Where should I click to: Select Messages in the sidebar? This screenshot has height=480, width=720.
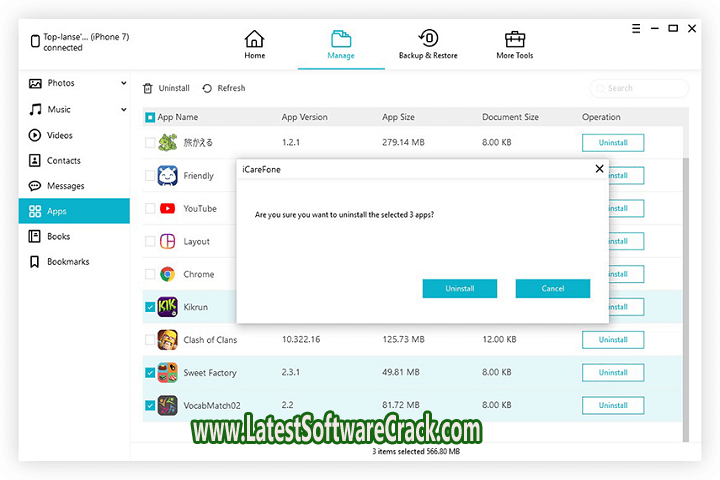point(64,186)
